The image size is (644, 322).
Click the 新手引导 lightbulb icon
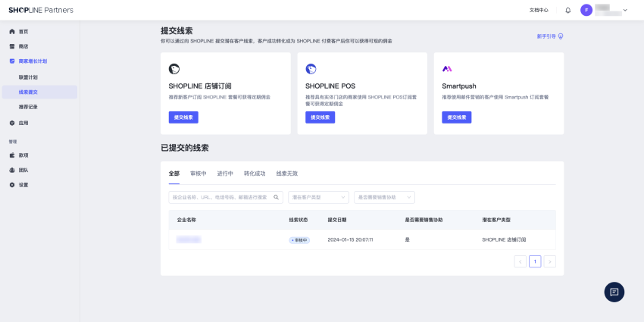[x=561, y=36]
